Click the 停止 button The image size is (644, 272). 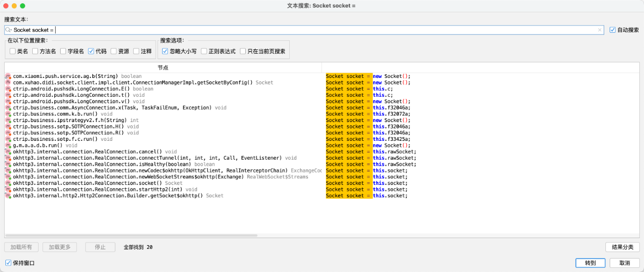100,247
